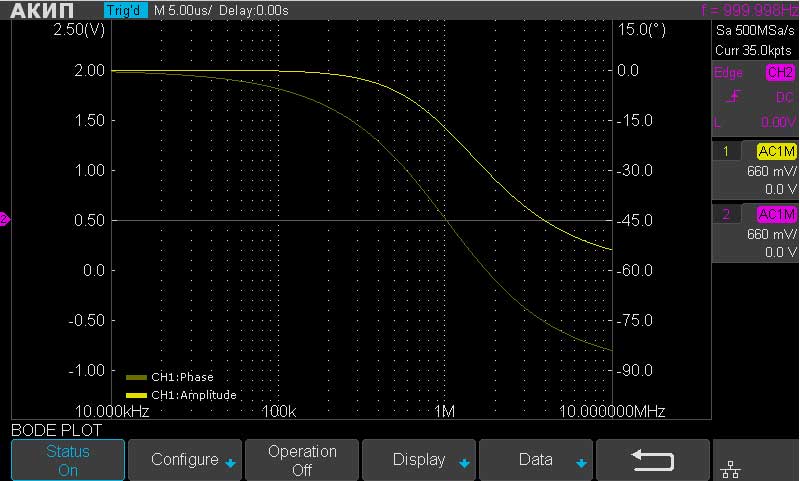
Task: Click channel 1 AC1M coupling indicator
Action: pos(776,151)
